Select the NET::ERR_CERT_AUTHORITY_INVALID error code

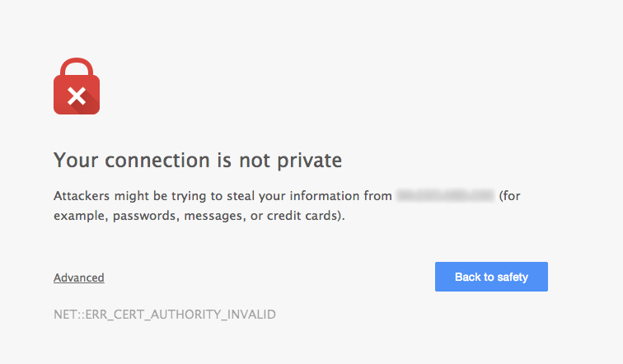(165, 315)
